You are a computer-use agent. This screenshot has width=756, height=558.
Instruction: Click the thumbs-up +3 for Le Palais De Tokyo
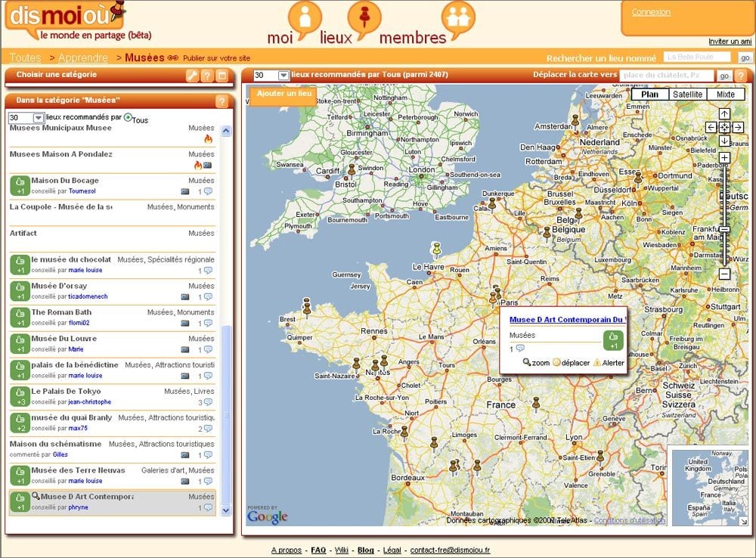pos(20,396)
